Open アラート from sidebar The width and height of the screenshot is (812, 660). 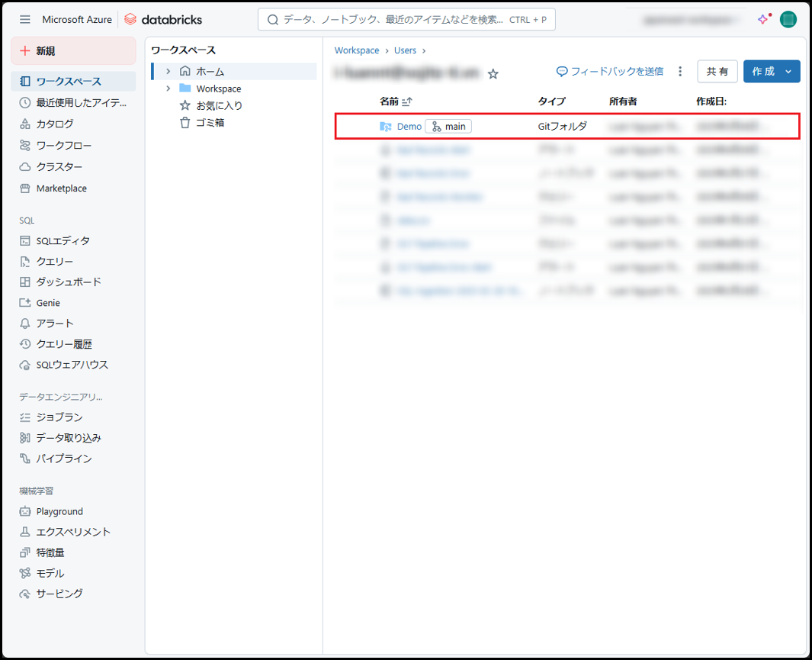point(73,324)
